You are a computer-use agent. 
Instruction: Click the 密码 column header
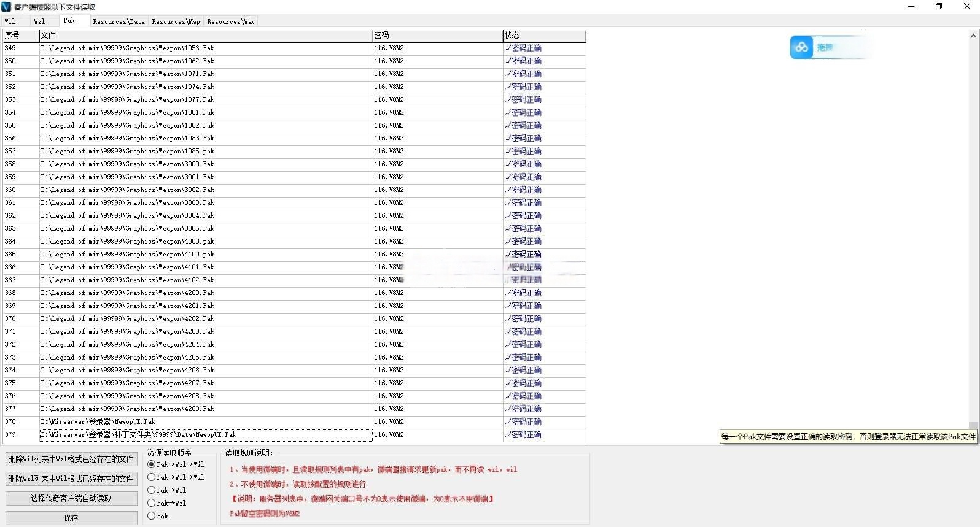coord(438,36)
